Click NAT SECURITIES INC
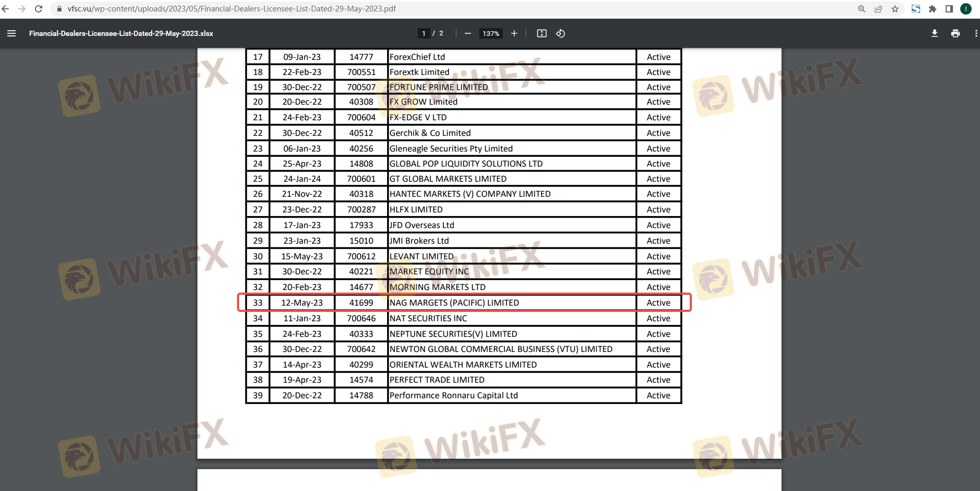 coord(428,318)
